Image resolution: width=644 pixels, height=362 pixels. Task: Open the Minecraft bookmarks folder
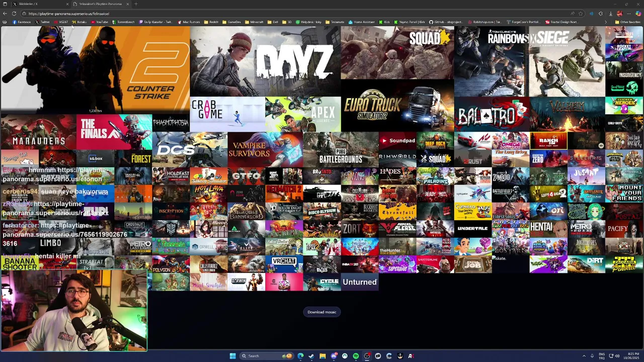pyautogui.click(x=254, y=22)
